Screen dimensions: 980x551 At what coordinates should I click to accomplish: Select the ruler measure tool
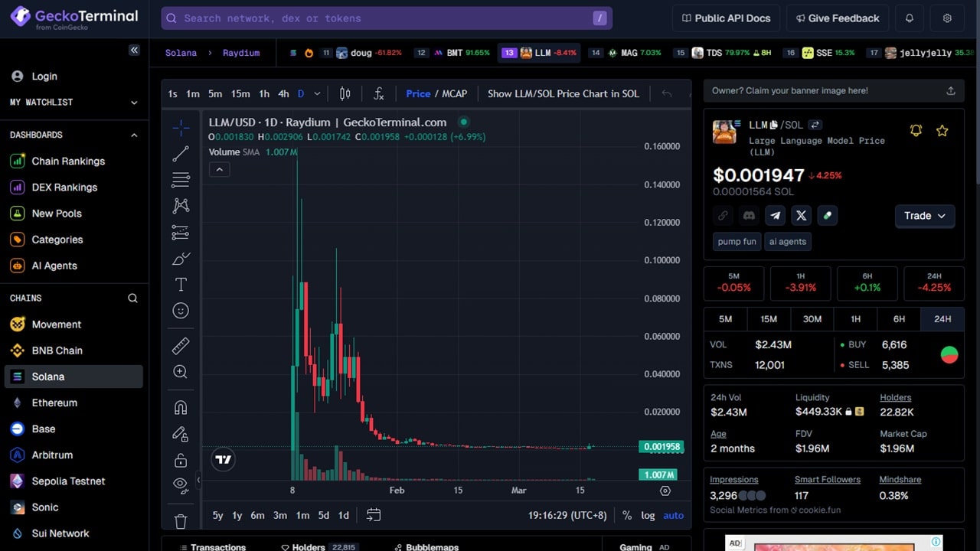coord(181,346)
